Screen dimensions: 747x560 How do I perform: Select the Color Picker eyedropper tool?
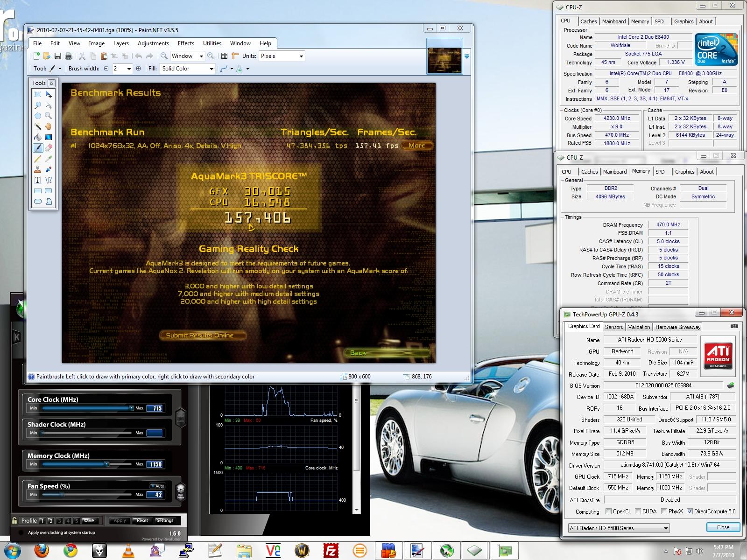click(x=49, y=159)
